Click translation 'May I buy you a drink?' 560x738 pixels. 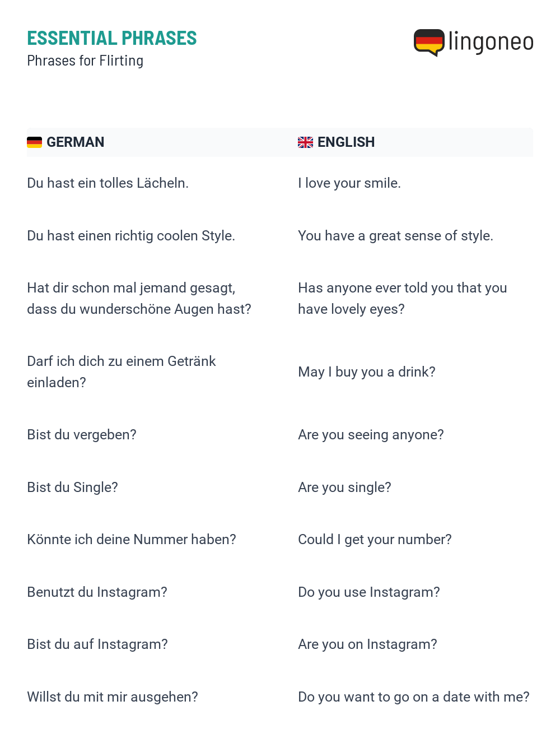point(367,372)
